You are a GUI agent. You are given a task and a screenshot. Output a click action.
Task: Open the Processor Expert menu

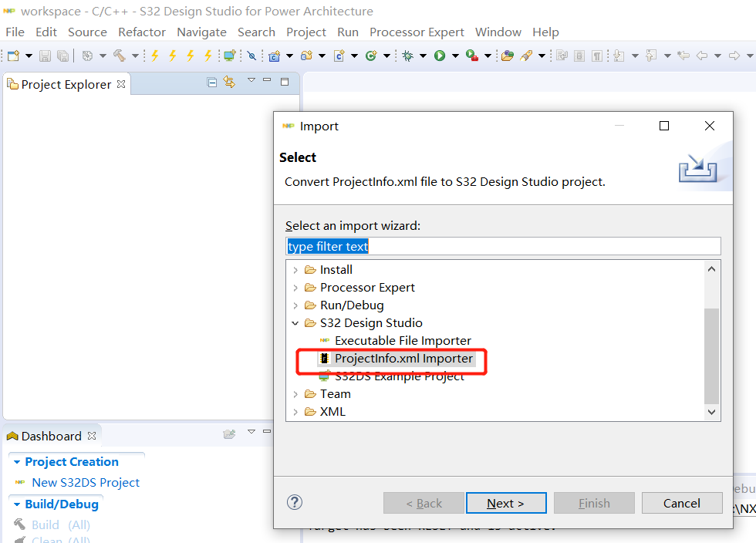point(417,32)
